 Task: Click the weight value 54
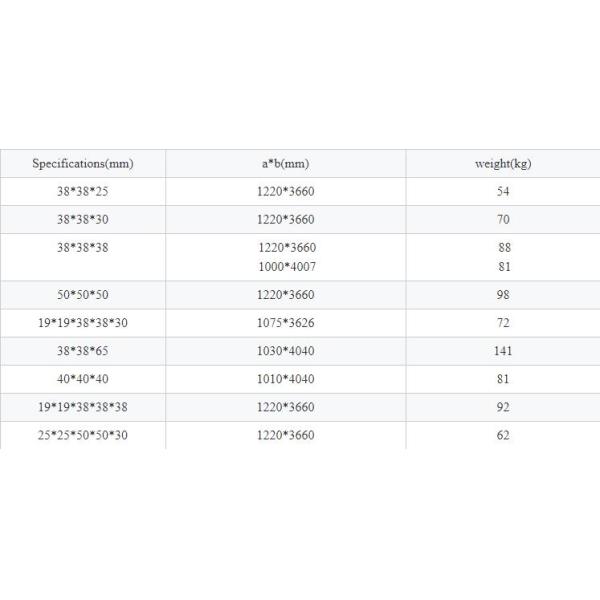[502, 191]
